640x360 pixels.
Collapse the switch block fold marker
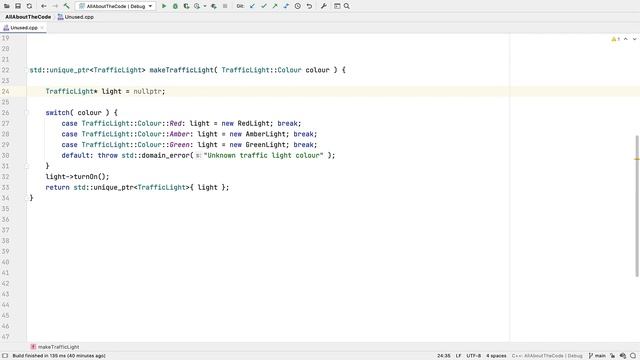(27, 113)
